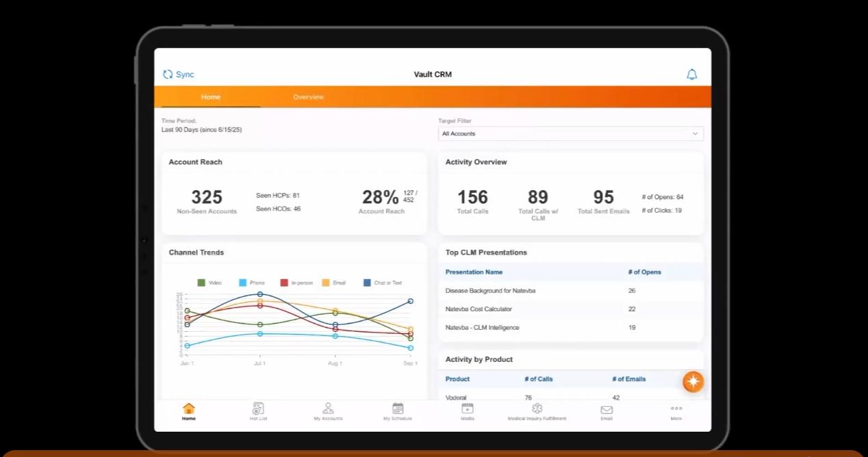Toggle In-person series in chart legend
The image size is (868, 457).
click(x=296, y=283)
